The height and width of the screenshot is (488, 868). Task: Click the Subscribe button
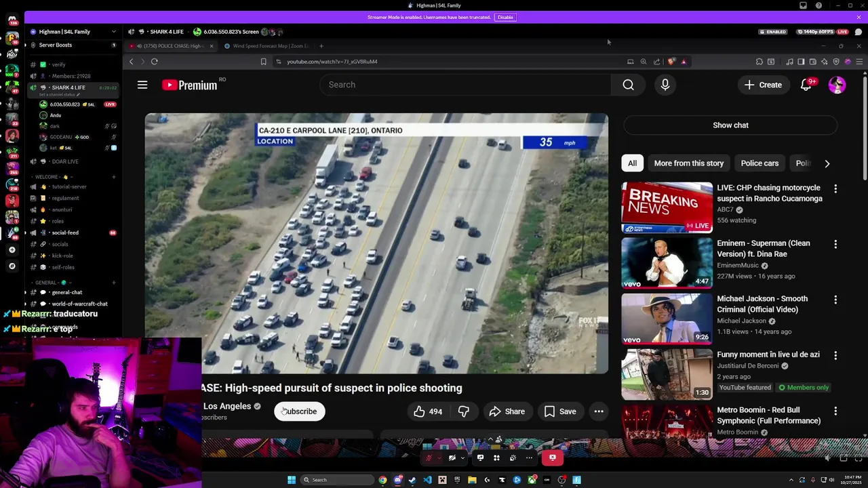click(300, 411)
